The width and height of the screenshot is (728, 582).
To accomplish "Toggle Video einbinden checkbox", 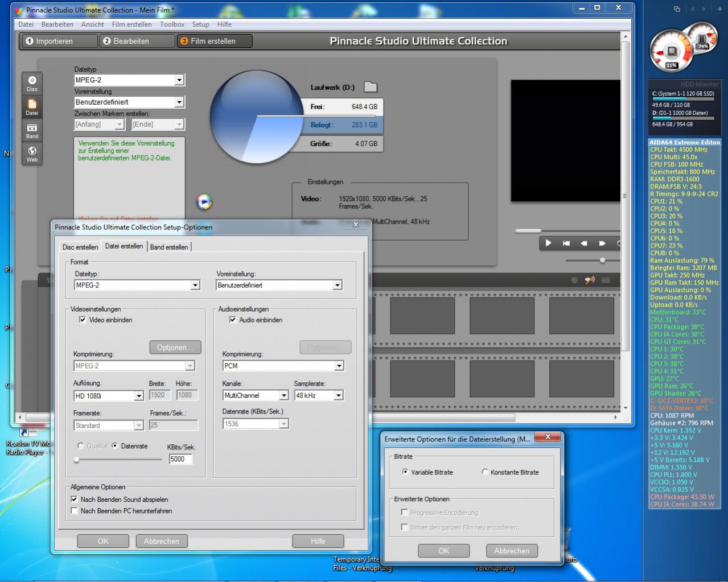I will [x=83, y=320].
